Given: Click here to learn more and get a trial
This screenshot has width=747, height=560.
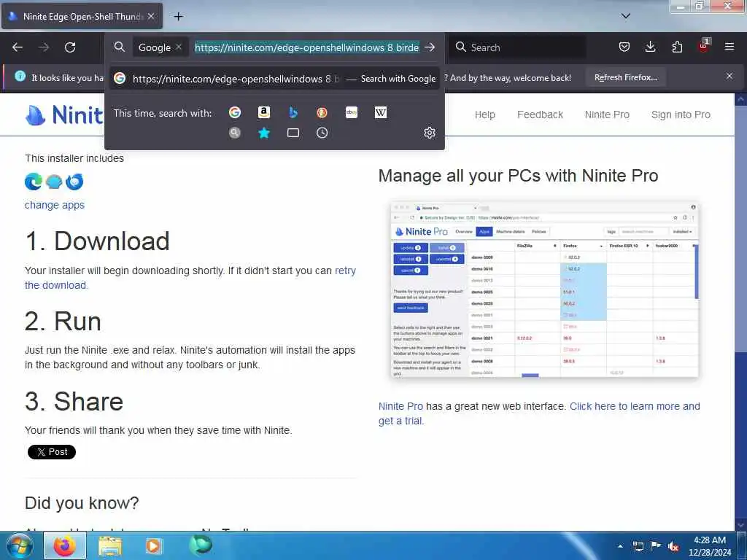Looking at the screenshot, I should 539,413.
